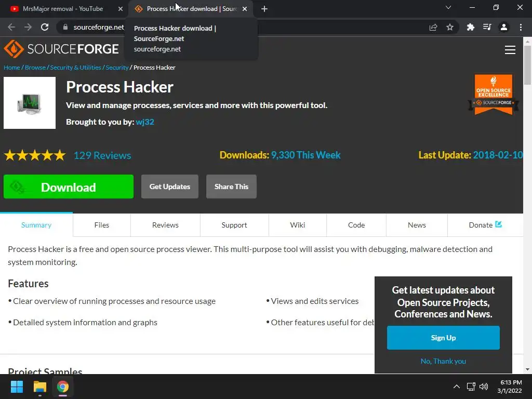Reload the page

pos(45,27)
